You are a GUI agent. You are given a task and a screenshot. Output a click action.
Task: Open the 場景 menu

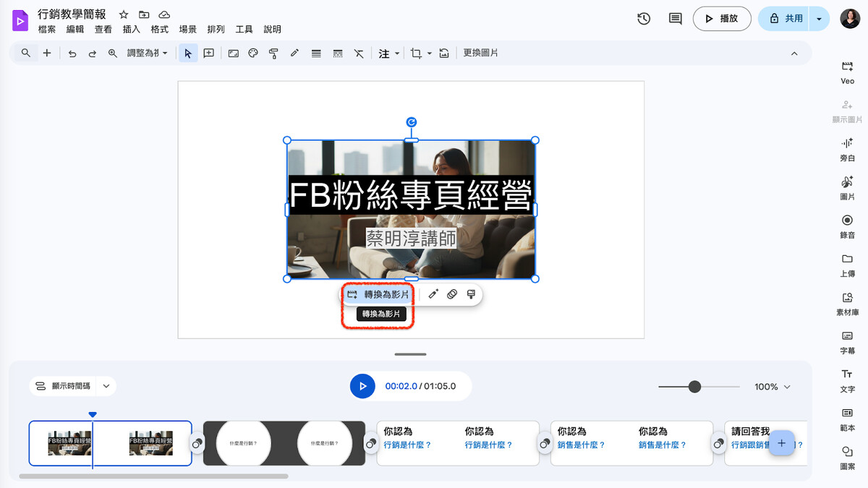tap(188, 30)
